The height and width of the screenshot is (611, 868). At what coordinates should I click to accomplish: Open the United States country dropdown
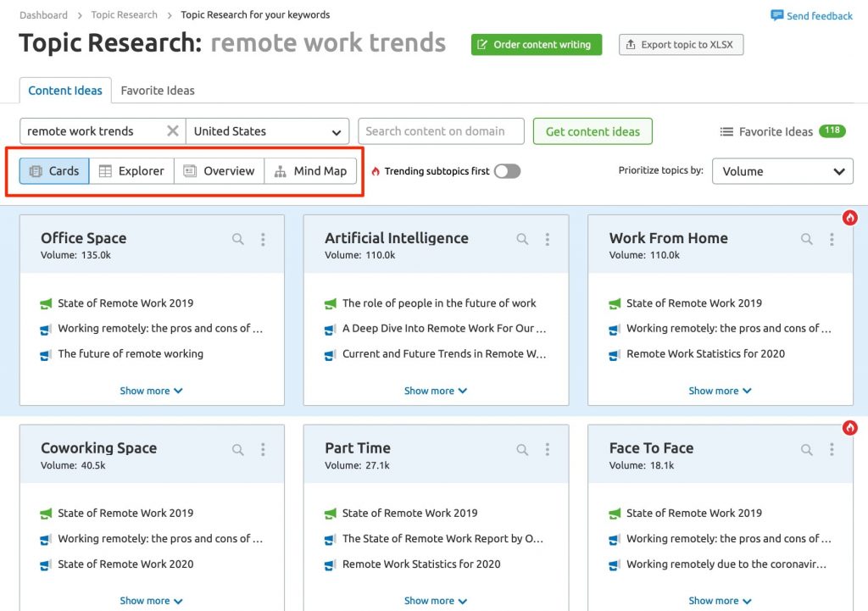pyautogui.click(x=267, y=131)
